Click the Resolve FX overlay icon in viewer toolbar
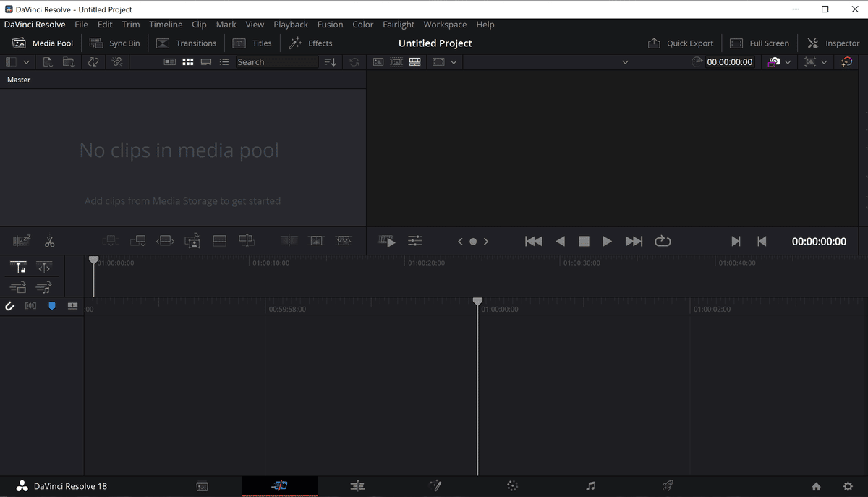This screenshot has height=497, width=868. (846, 62)
